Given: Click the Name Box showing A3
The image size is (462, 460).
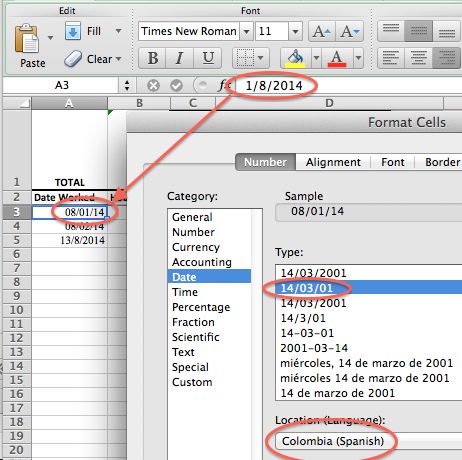Looking at the screenshot, I should tap(62, 85).
